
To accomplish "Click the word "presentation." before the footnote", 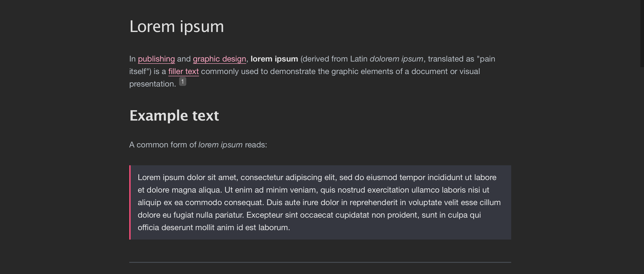I will click(x=153, y=84).
